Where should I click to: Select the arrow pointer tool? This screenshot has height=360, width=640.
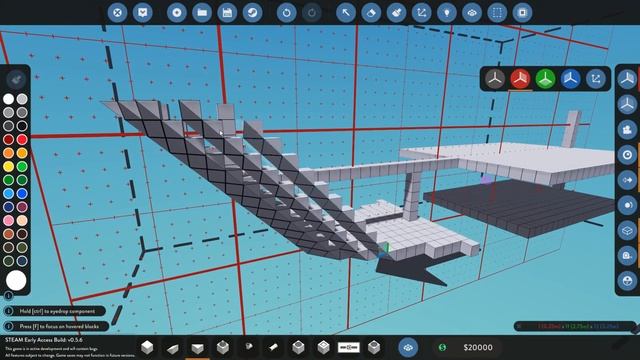coord(346,13)
